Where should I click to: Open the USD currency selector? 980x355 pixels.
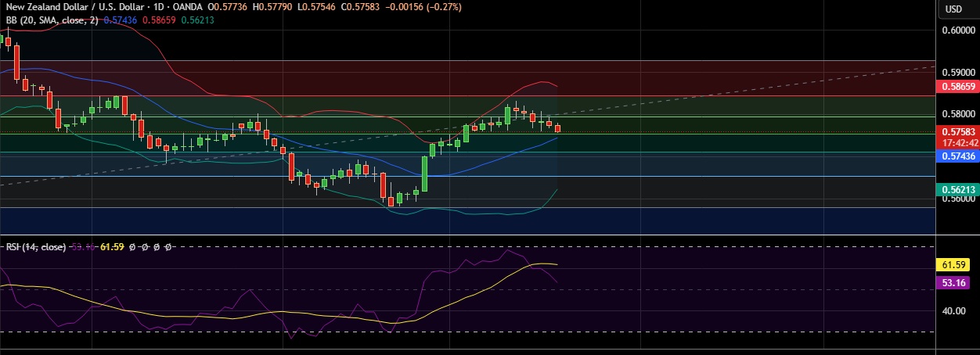(953, 9)
